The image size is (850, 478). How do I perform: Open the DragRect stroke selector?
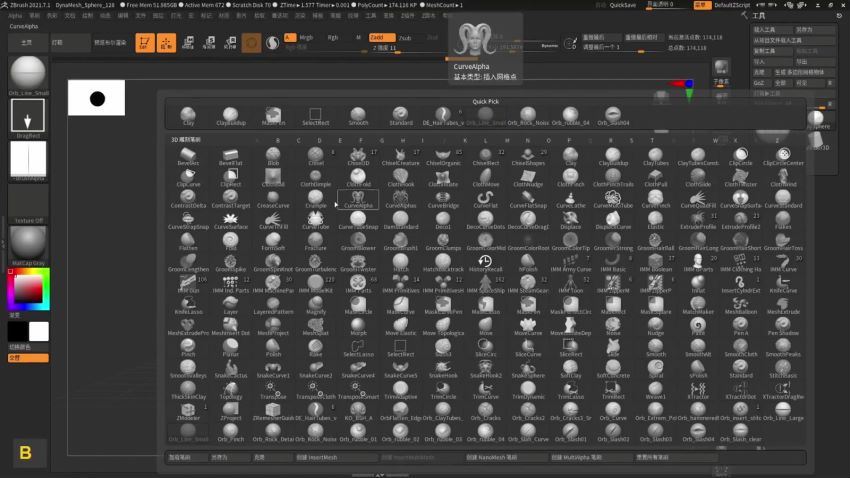point(28,115)
